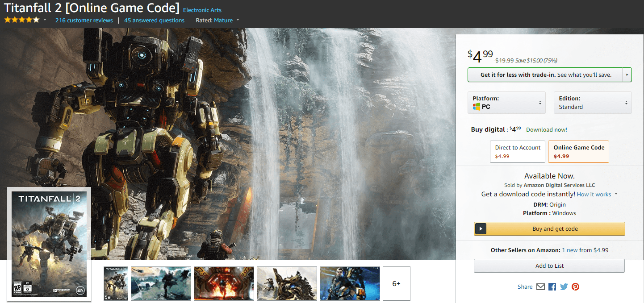Viewport: 644px width, 303px height.
Task: Select the snowy battlefield titan thumbnail
Action: tap(161, 283)
